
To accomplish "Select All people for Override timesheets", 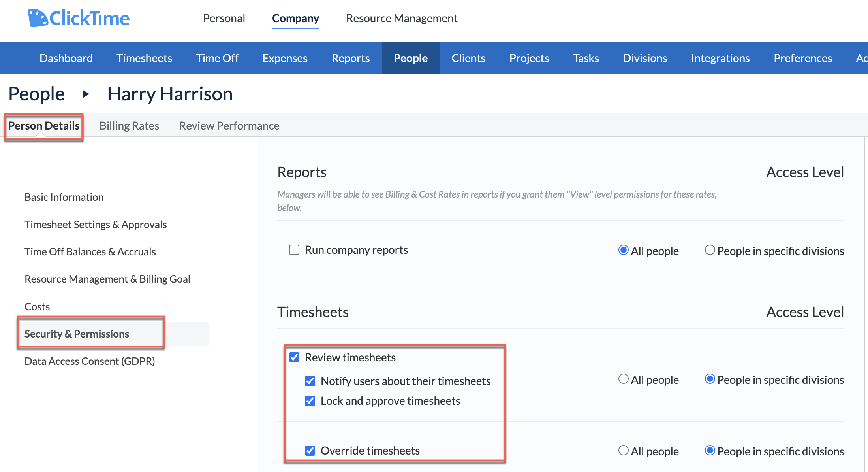I will 624,450.
